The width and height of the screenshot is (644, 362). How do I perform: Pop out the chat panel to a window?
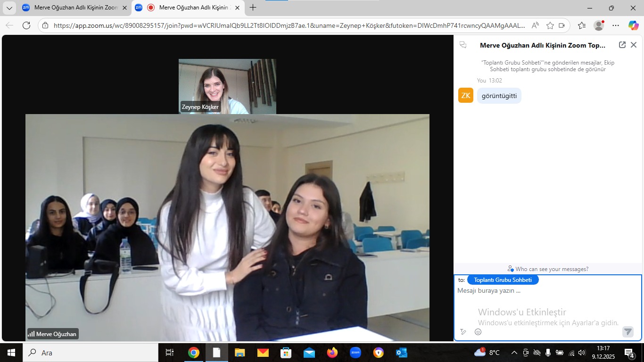(x=622, y=45)
